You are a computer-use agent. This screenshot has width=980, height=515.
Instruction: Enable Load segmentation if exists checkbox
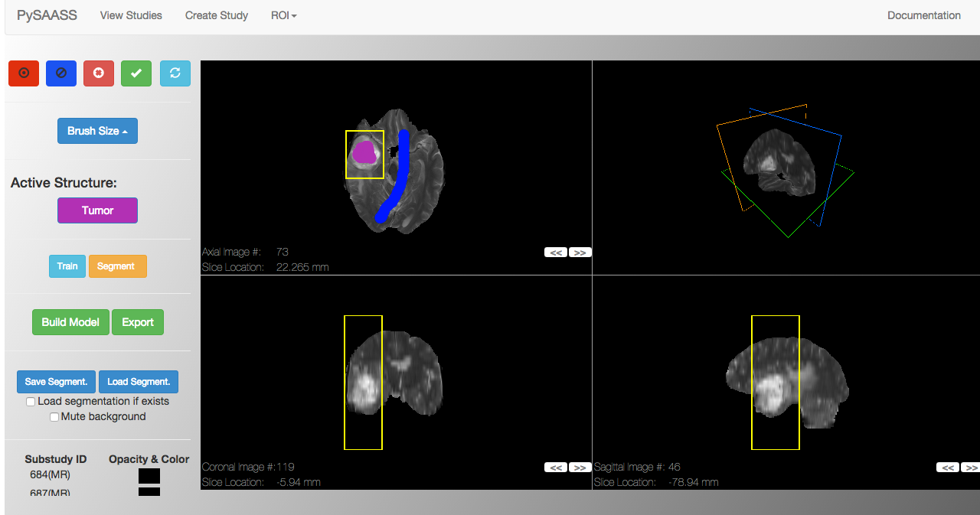[31, 402]
